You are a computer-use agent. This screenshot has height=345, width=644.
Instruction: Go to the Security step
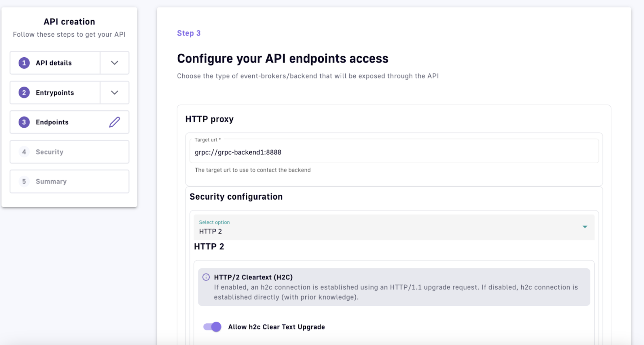49,152
